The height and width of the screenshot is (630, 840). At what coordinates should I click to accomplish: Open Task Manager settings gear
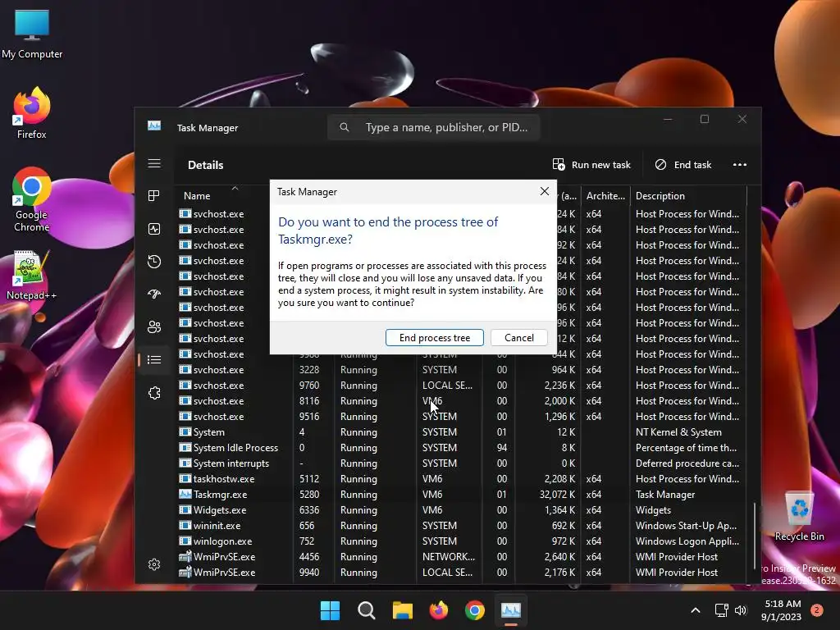(x=154, y=564)
